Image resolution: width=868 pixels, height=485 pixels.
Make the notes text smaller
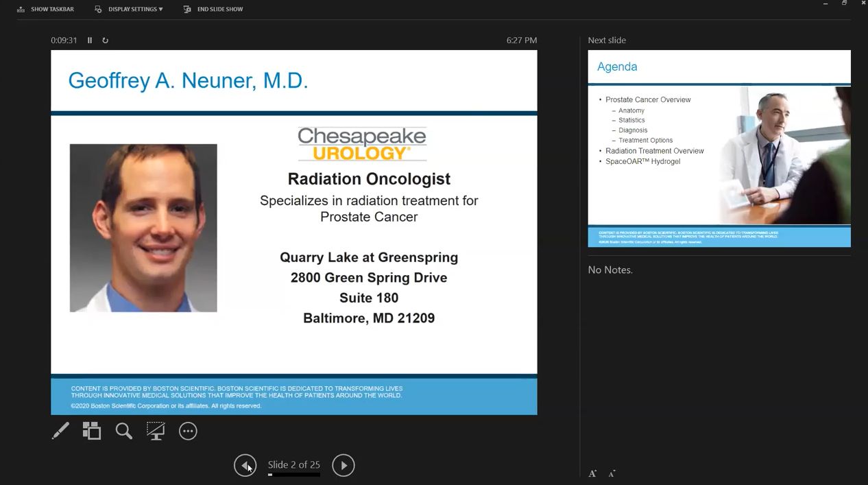pos(612,473)
